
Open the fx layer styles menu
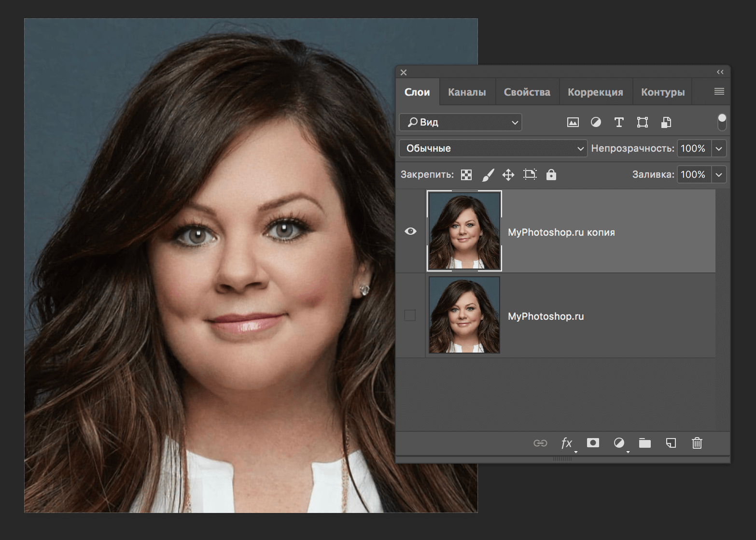567,443
